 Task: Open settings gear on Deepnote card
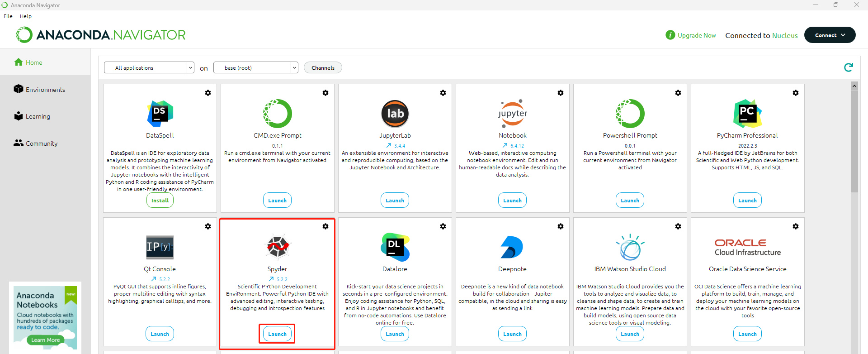point(561,226)
